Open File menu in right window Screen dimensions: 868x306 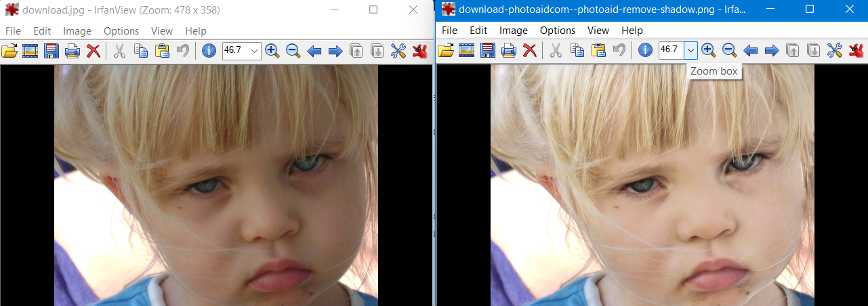[x=450, y=31]
